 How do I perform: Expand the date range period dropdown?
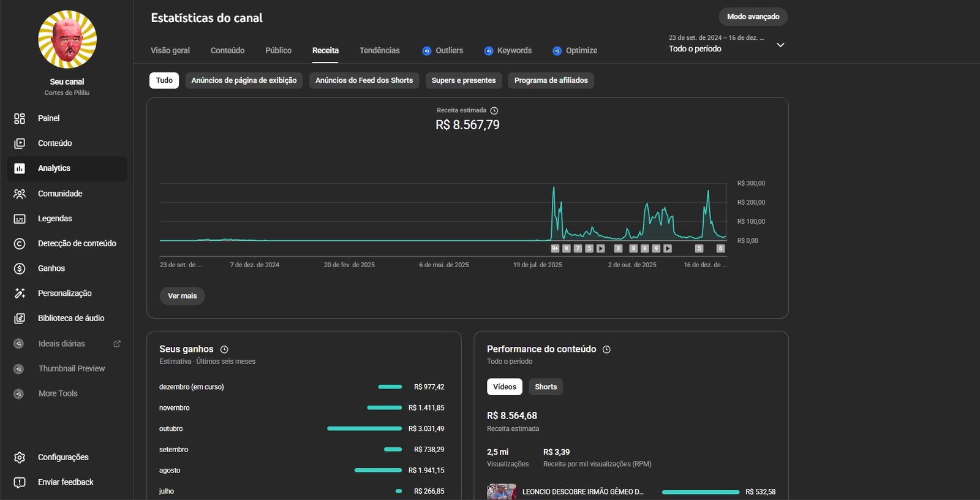tap(780, 45)
